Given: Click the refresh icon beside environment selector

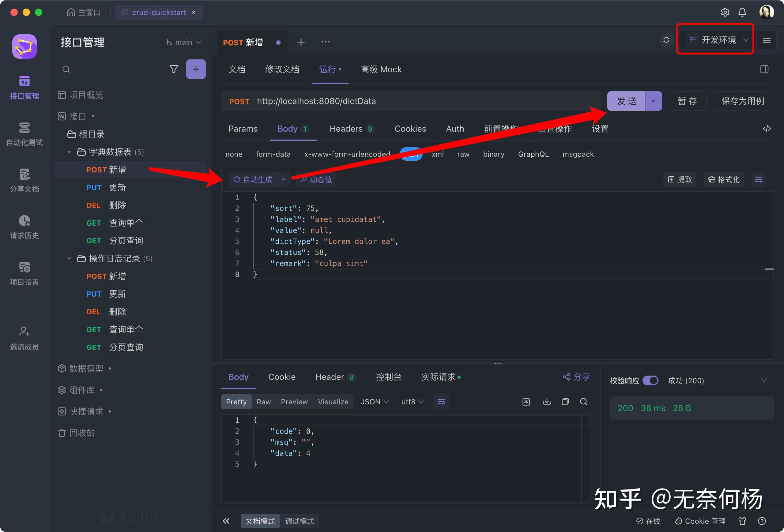Looking at the screenshot, I should (666, 40).
